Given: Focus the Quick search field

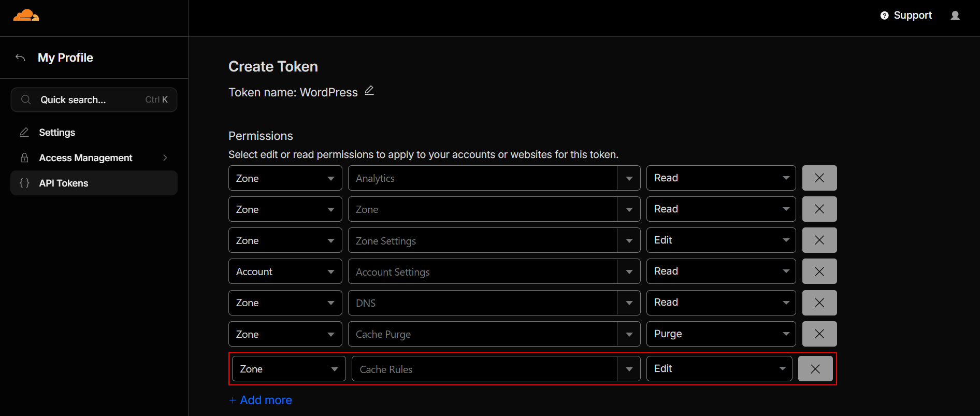Looking at the screenshot, I should [x=94, y=99].
